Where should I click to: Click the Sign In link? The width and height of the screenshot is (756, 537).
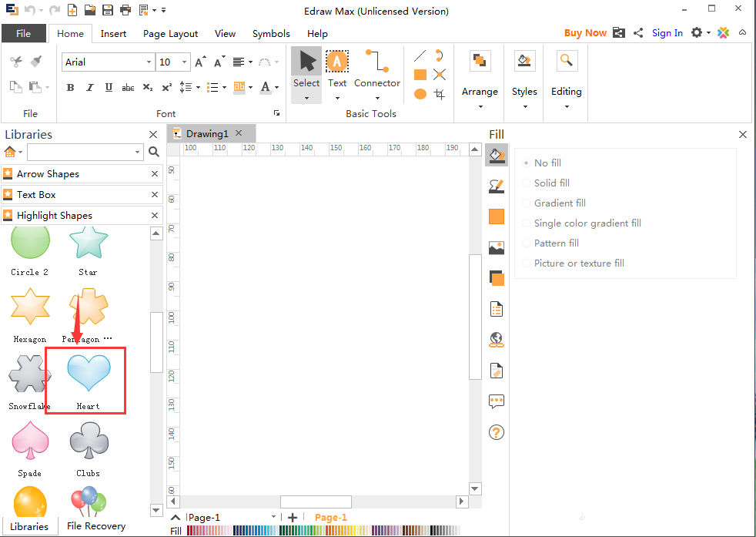(667, 33)
